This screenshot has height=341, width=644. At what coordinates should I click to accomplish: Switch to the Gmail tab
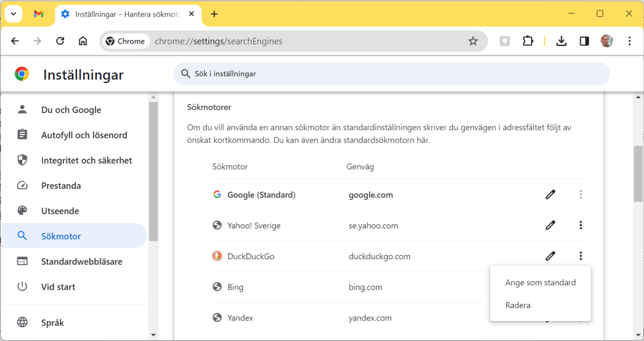(38, 14)
